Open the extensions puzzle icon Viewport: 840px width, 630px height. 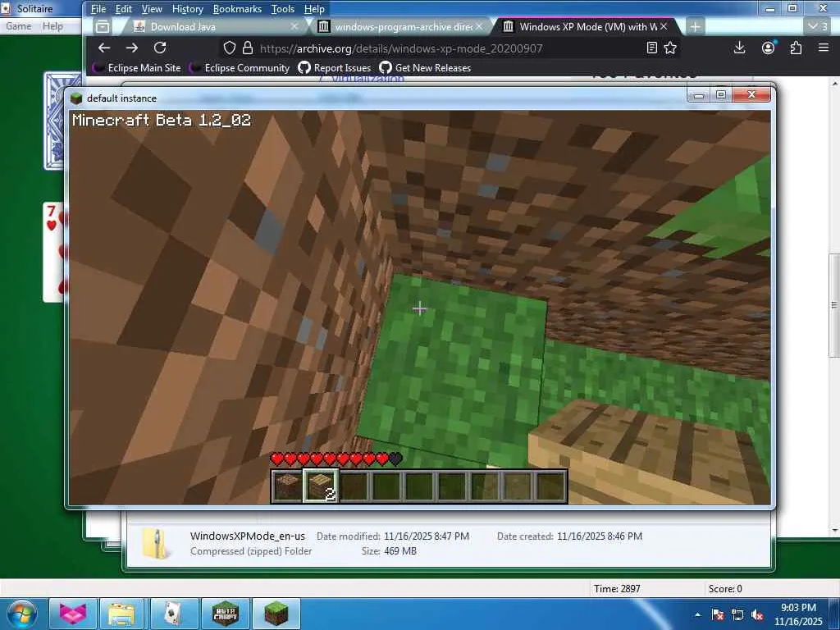point(796,48)
